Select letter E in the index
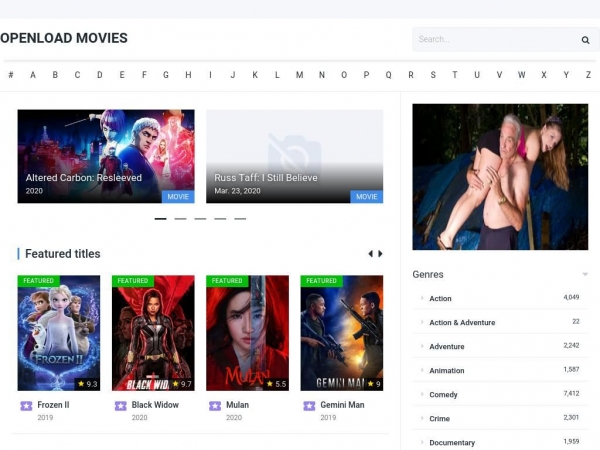 [x=122, y=75]
